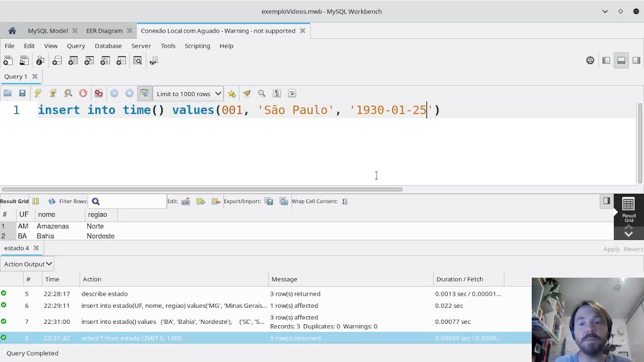The height and width of the screenshot is (362, 644).
Task: Open the Server menu
Action: pos(141,46)
